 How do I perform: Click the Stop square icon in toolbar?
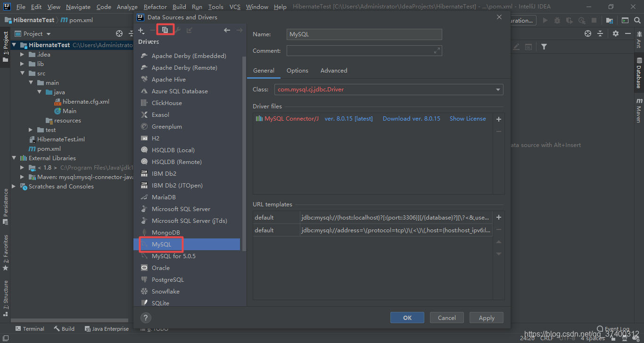(594, 20)
